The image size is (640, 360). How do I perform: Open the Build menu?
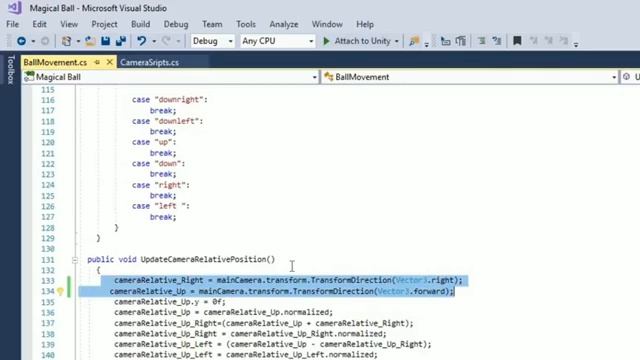tap(140, 24)
